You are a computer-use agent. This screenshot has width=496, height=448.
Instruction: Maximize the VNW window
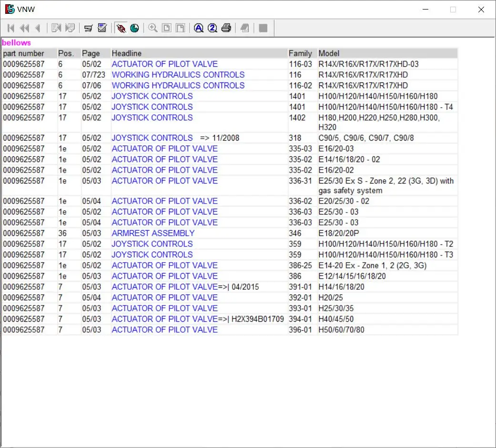tap(453, 10)
